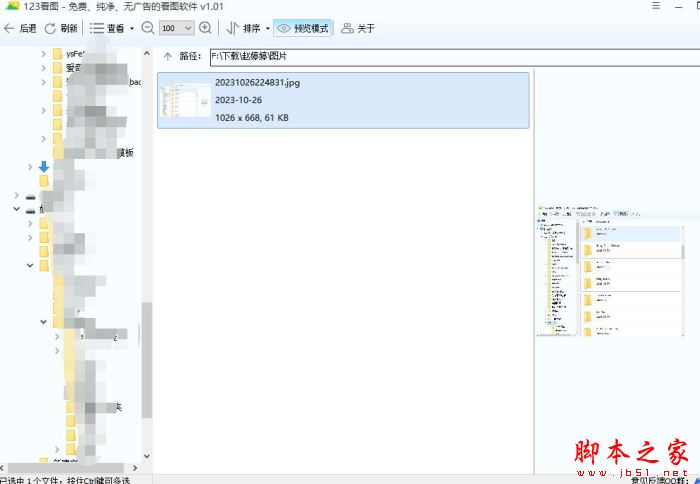700x484 pixels.
Task: Minimize the 123看图 window
Action: pyautogui.click(x=679, y=6)
